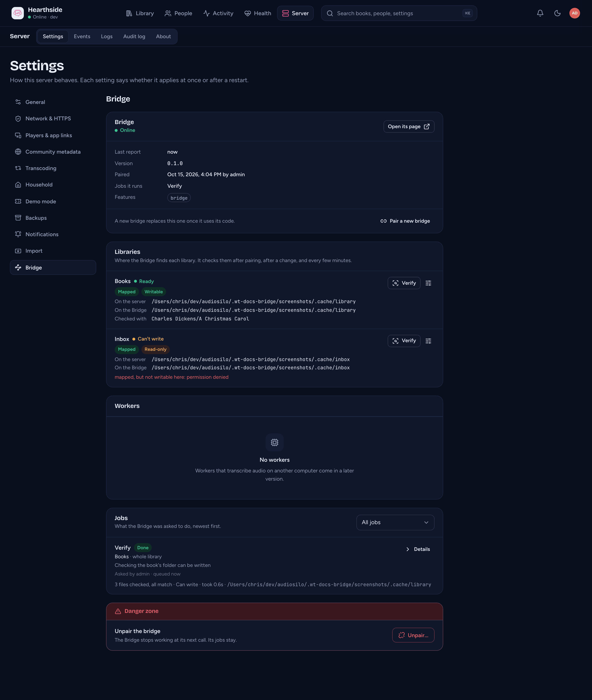This screenshot has width=592, height=700.
Task: Click Pair a new bridge
Action: 405,221
